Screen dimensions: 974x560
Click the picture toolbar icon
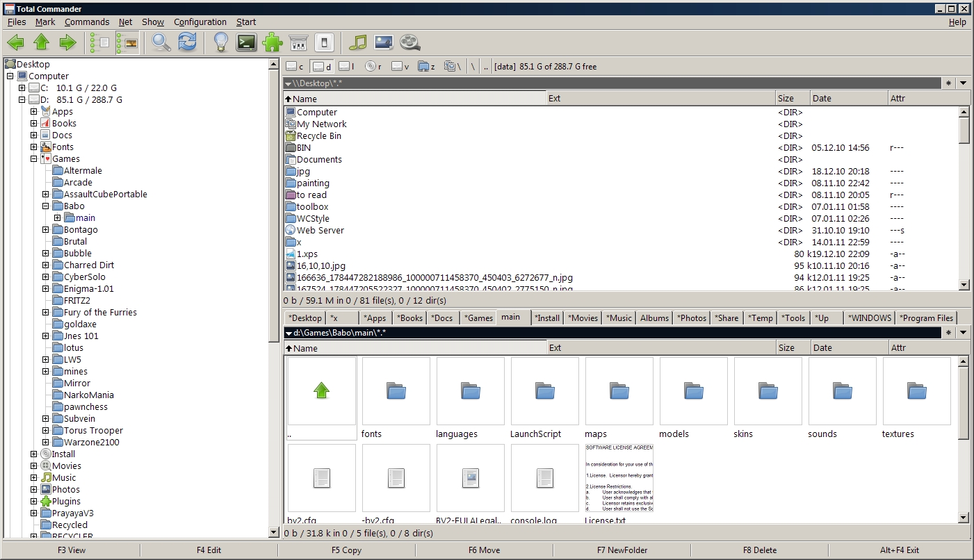(x=384, y=43)
